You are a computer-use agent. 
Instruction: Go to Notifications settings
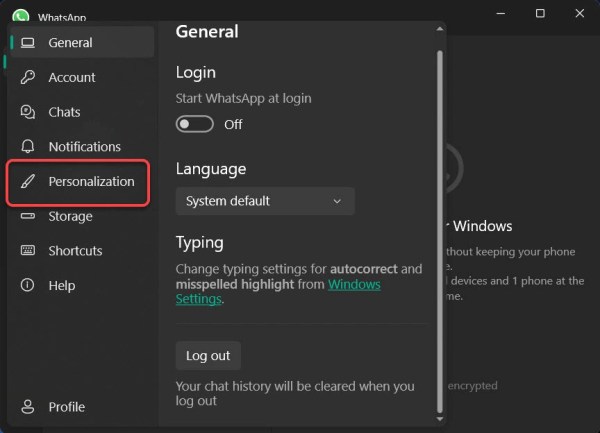tap(82, 147)
